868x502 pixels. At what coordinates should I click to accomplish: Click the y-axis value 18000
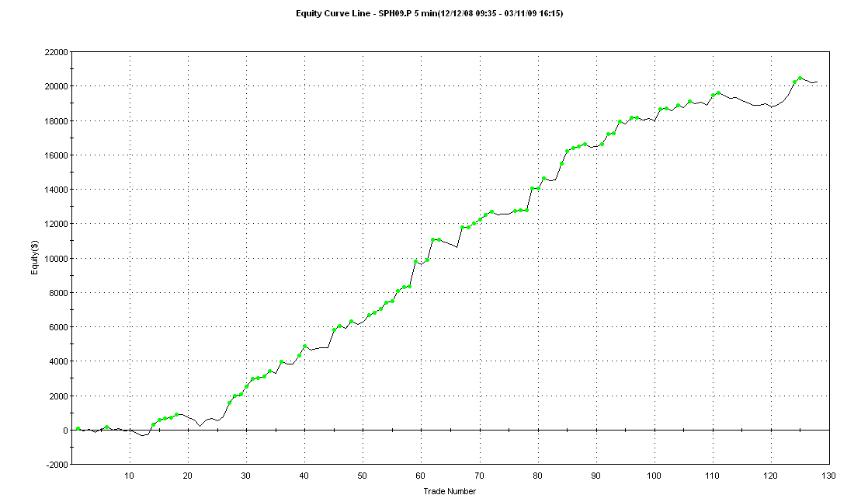click(x=57, y=120)
